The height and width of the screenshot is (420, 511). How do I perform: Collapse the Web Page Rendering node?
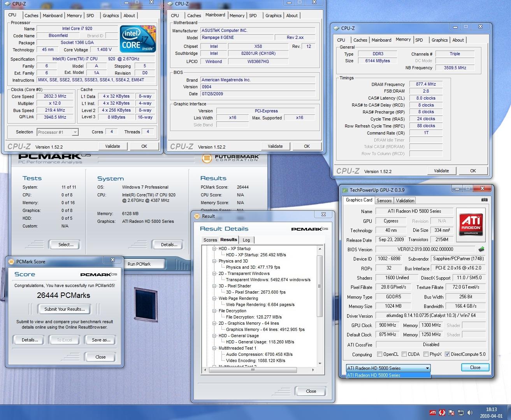[x=214, y=298]
